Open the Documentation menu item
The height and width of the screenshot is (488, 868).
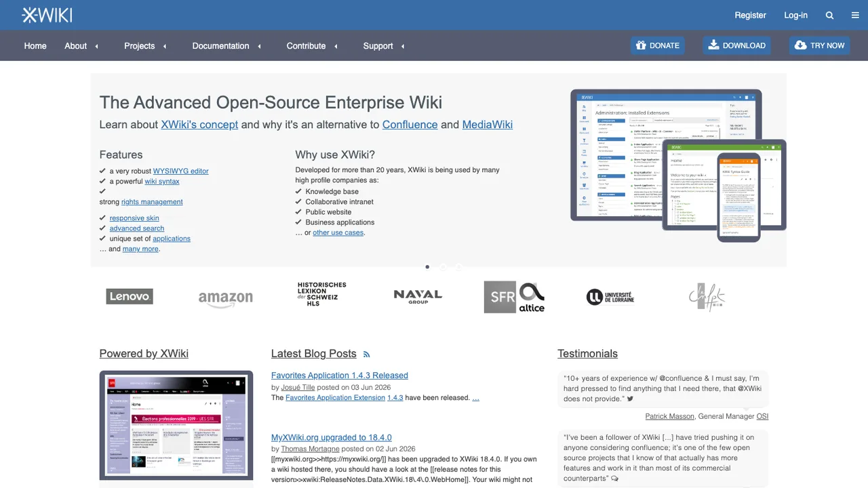coord(220,46)
